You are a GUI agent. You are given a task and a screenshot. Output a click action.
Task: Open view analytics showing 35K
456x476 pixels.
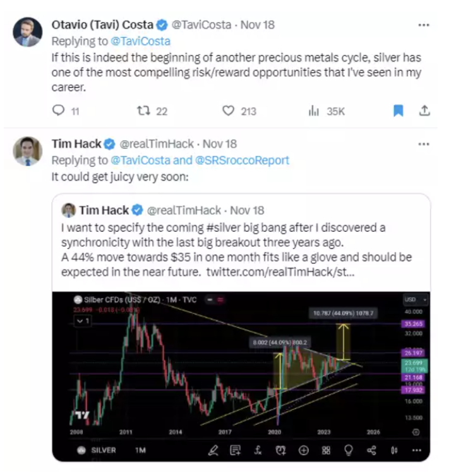[314, 111]
